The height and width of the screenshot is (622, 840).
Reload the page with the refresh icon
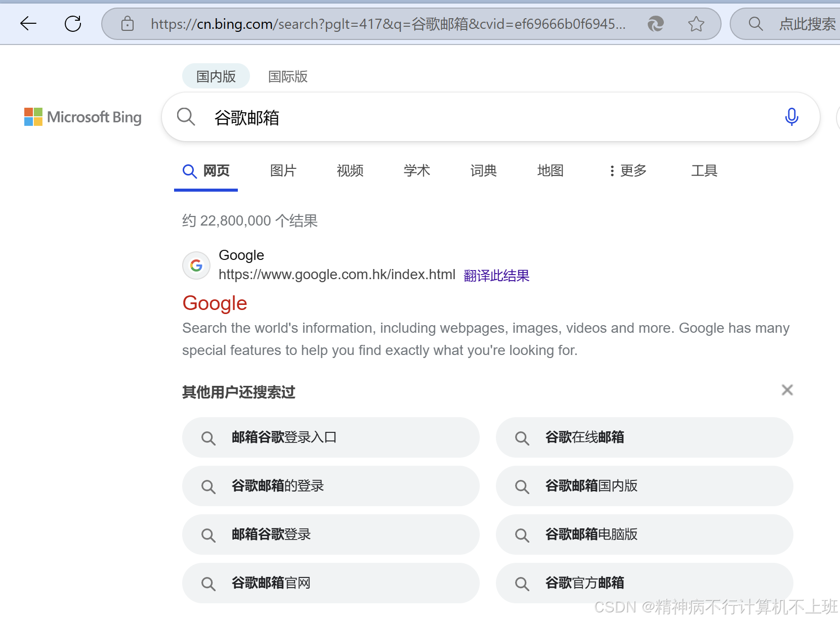(73, 23)
